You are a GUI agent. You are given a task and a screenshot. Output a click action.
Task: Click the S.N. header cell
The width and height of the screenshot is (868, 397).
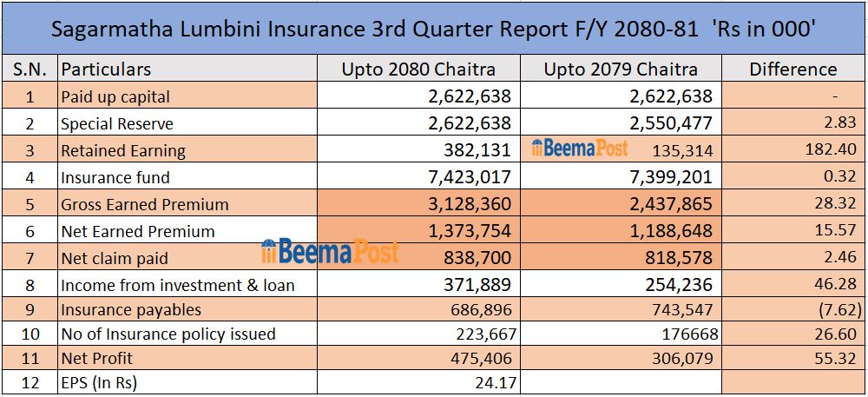pos(30,69)
